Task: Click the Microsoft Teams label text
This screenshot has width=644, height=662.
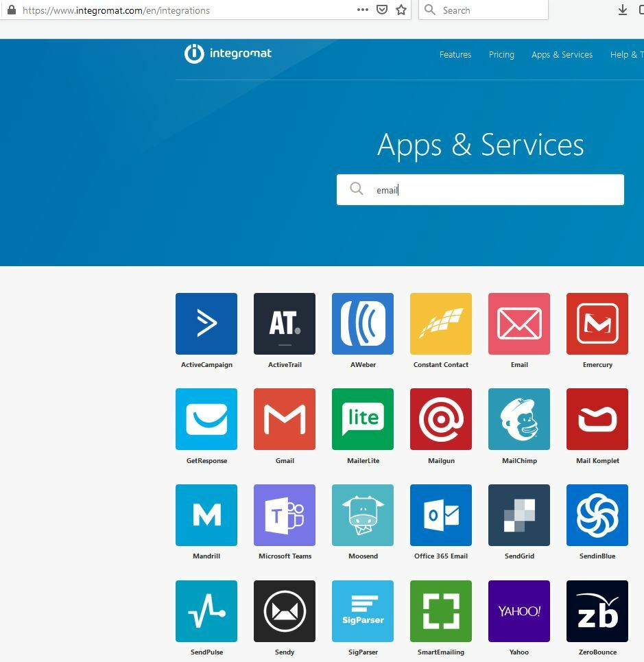Action: coord(285,556)
